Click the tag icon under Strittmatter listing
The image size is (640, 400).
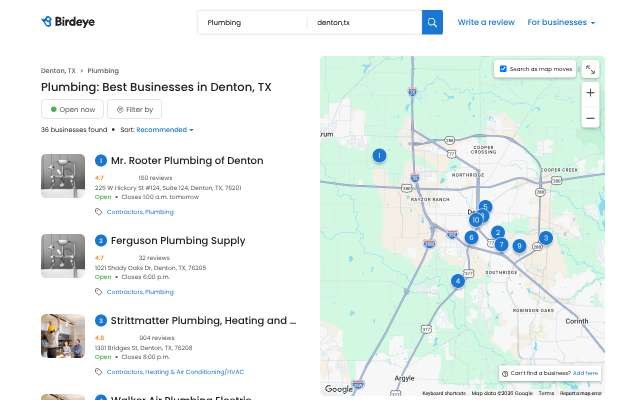point(98,372)
